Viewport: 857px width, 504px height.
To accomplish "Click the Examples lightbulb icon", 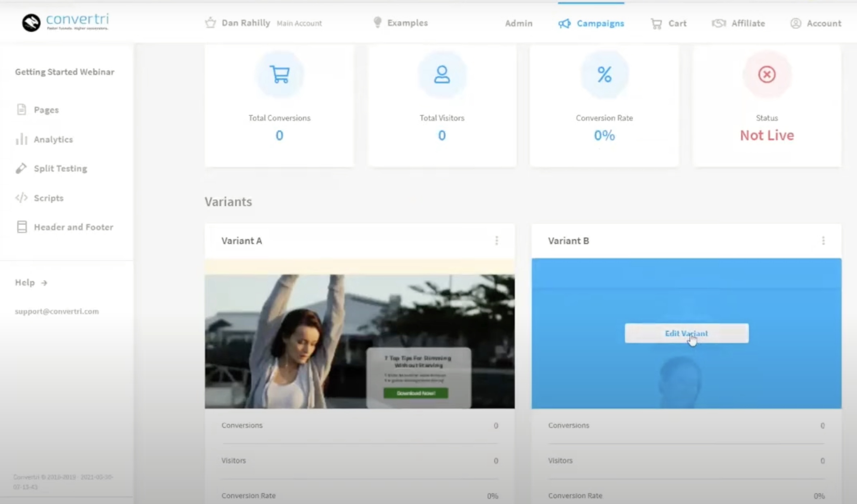I will [x=377, y=22].
